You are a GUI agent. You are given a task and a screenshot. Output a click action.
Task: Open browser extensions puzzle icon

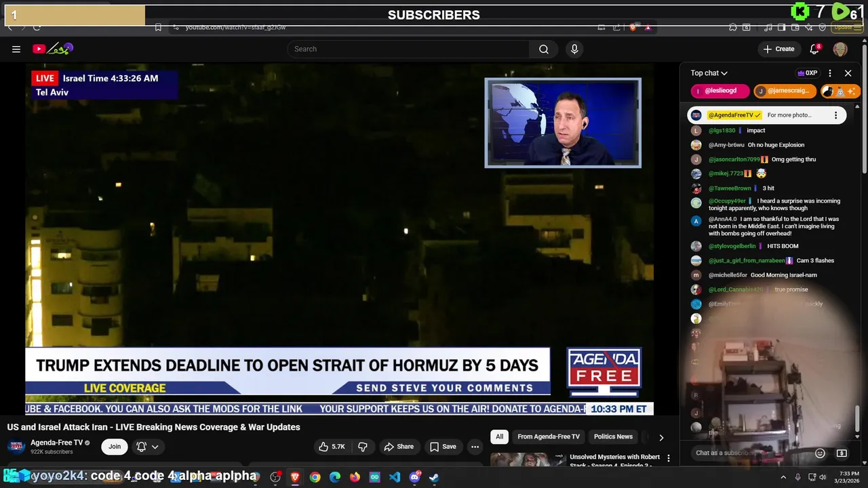pos(733,27)
